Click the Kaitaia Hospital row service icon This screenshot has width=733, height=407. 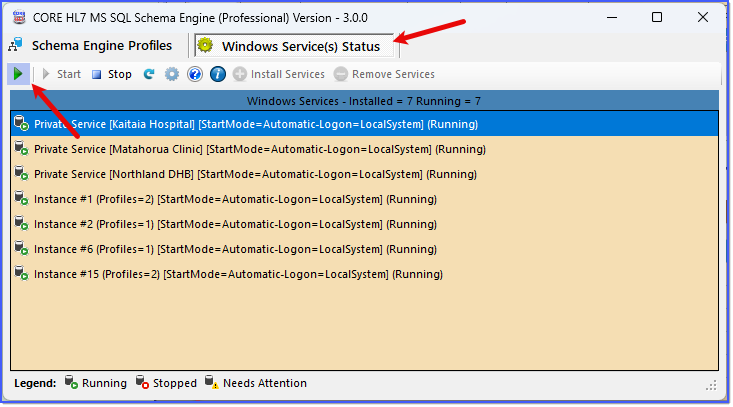coord(22,123)
